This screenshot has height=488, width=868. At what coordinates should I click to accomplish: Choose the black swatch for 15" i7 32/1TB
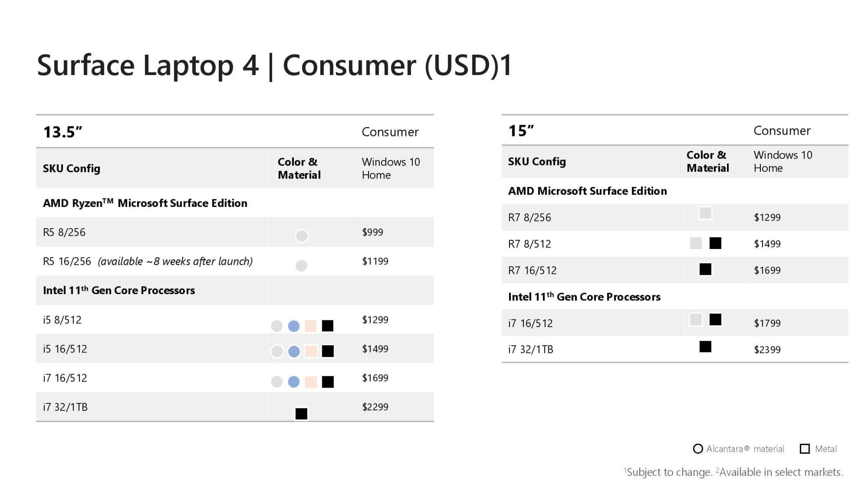[705, 347]
